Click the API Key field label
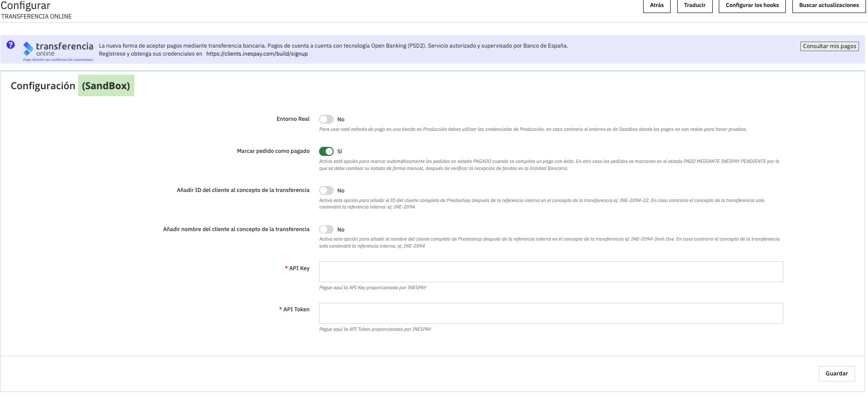Viewport: 868px width, 398px height. (299, 269)
